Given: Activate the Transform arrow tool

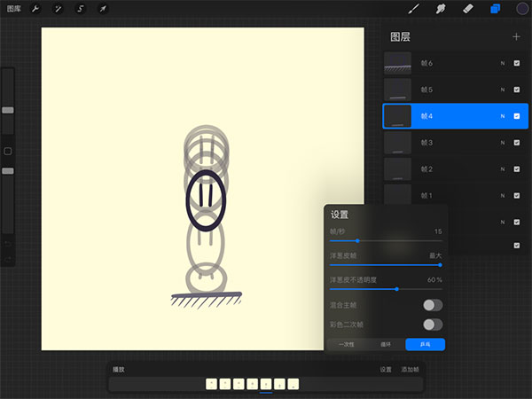Looking at the screenshot, I should 102,9.
